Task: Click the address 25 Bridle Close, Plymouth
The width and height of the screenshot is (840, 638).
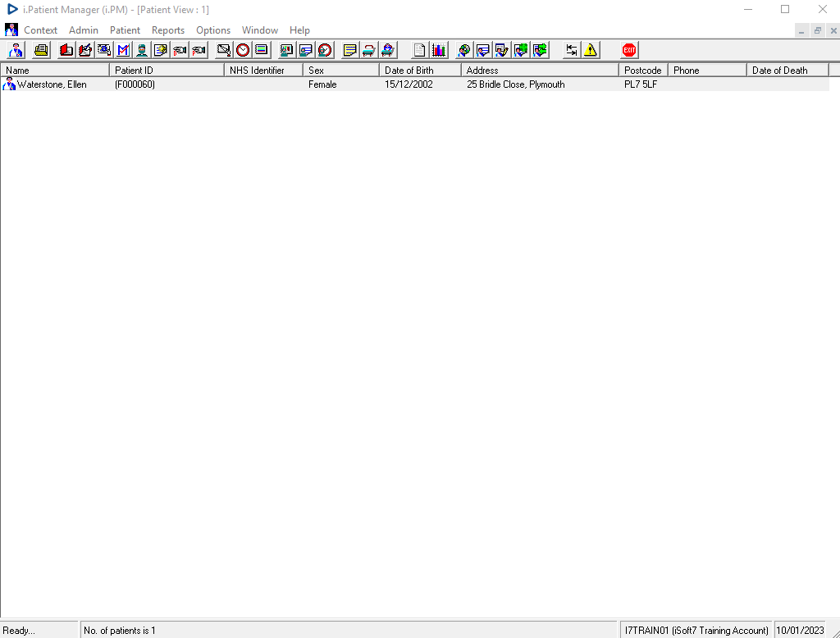Action: [515, 84]
